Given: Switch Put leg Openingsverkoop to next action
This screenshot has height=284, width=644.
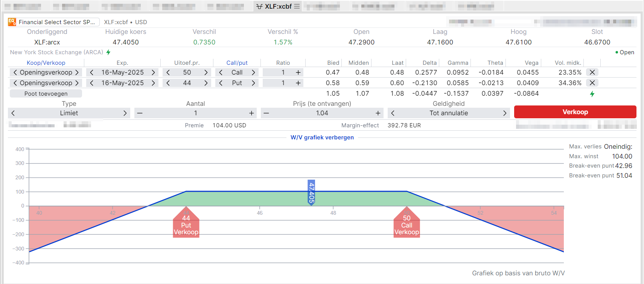Looking at the screenshot, I should pyautogui.click(x=77, y=83).
